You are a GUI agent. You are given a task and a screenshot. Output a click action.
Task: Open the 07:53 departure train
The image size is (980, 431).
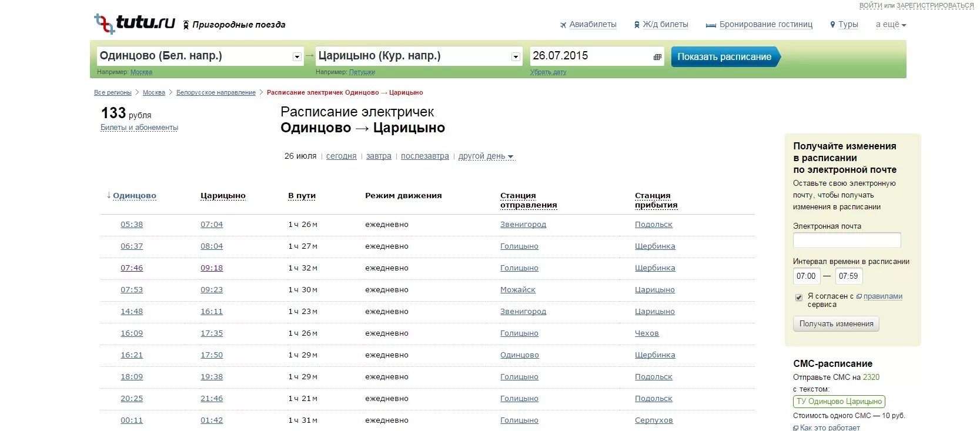[x=132, y=290]
